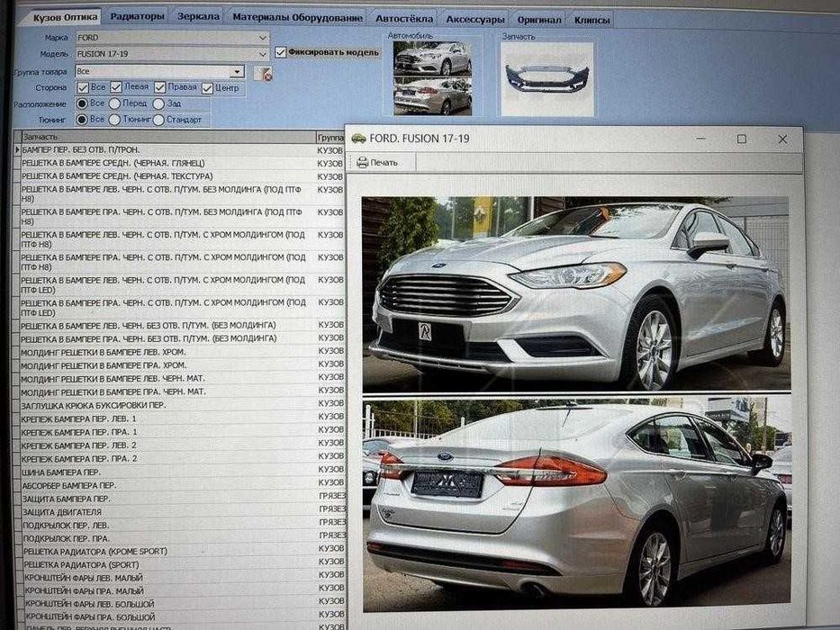
Task: Select row 'РЕШЕТКА В БАМПЕРЕ ЛЕВ. ЧЕРН. БЕЗ ОТВ. П/ТУМ.'
Action: (x=181, y=325)
